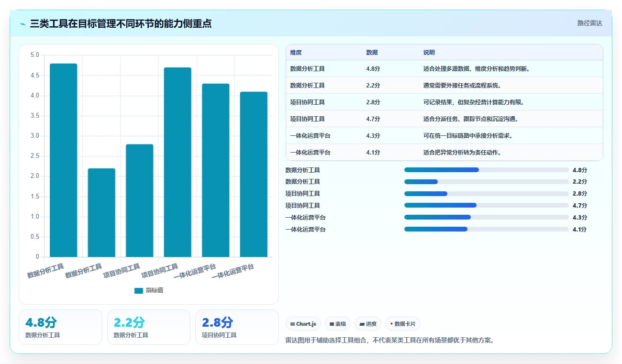The height and width of the screenshot is (364, 622).
Task: Select the 进度 chip
Action: pyautogui.click(x=368, y=324)
